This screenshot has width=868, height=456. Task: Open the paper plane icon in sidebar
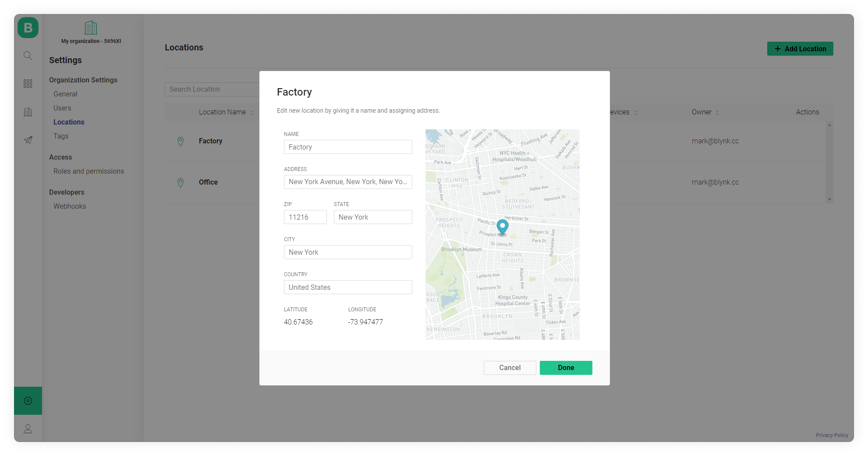[x=28, y=140]
